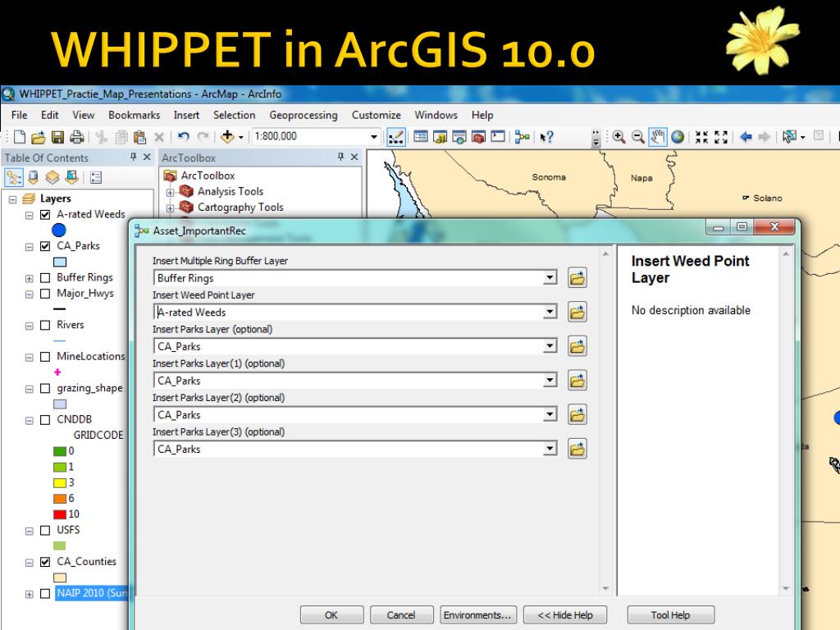Open the ModelBuilder window icon
The image size is (840, 630).
tap(522, 137)
